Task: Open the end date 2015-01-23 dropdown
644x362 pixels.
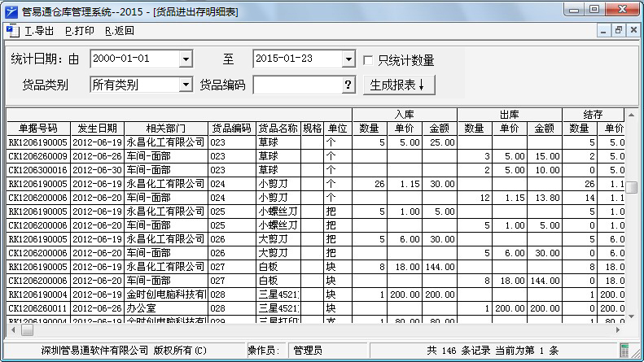Action: 348,59
